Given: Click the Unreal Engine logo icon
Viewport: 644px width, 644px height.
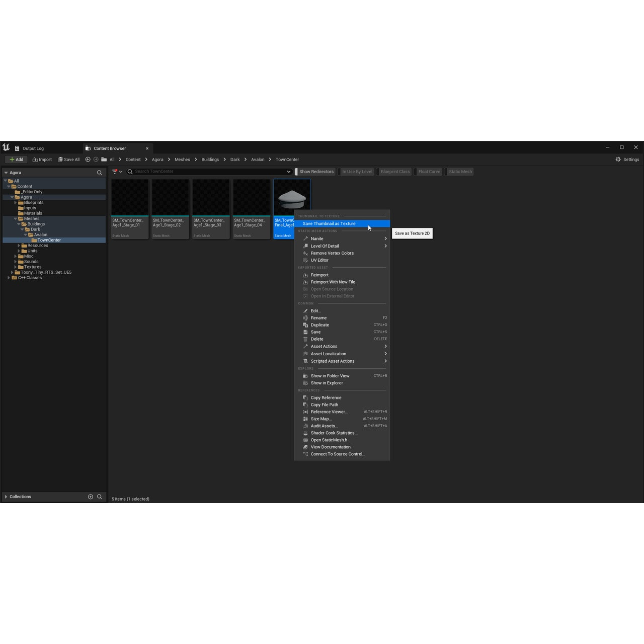Looking at the screenshot, I should pos(6,147).
